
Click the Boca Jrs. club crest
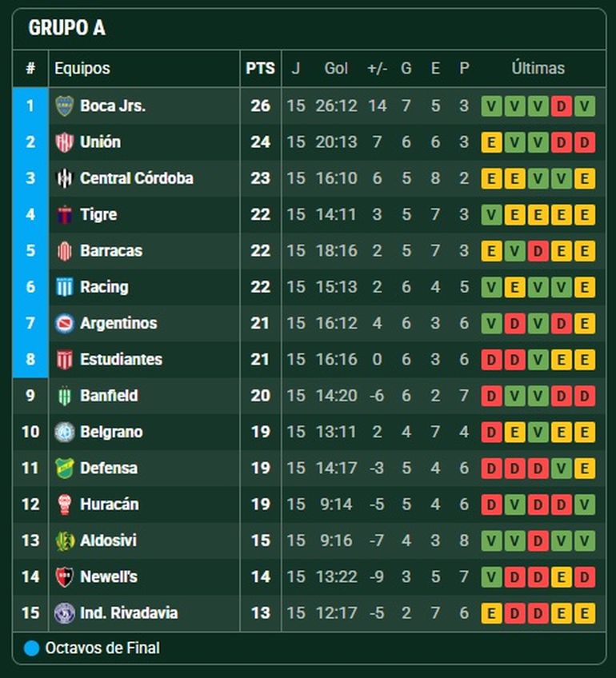(64, 106)
